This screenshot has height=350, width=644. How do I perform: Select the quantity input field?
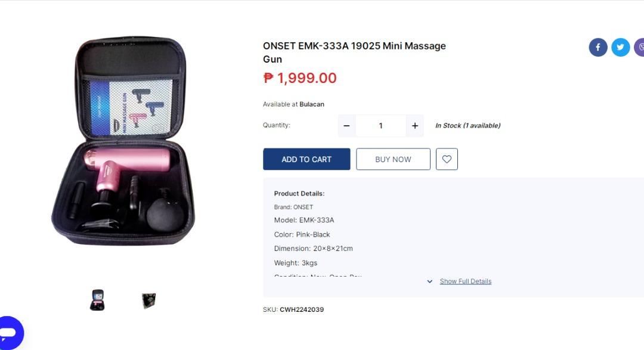click(x=380, y=126)
